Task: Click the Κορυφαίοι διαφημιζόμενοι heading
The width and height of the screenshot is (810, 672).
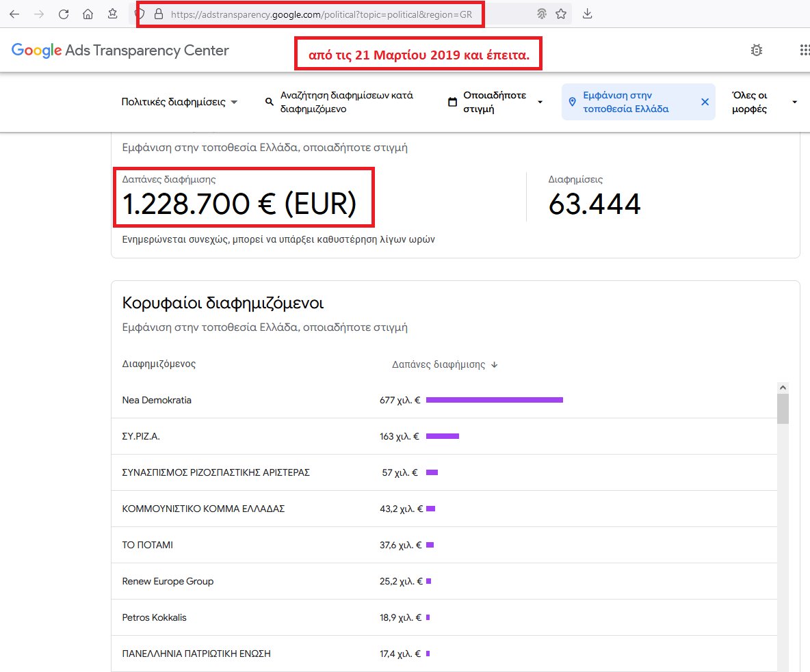Action: tap(222, 303)
